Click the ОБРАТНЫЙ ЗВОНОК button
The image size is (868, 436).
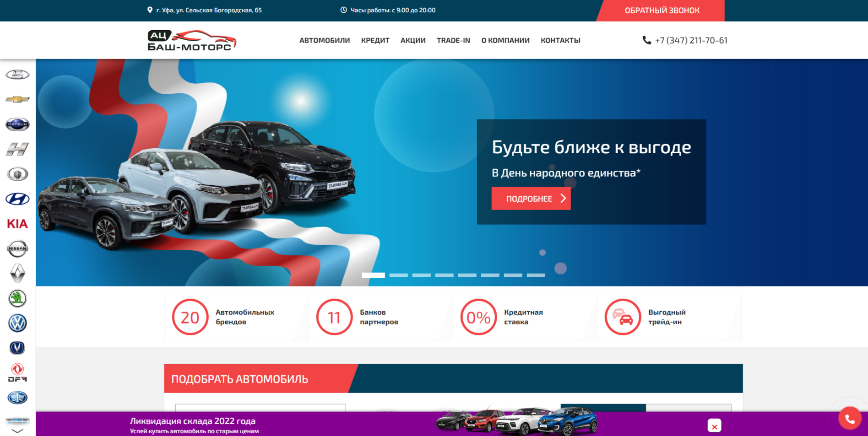tap(662, 11)
